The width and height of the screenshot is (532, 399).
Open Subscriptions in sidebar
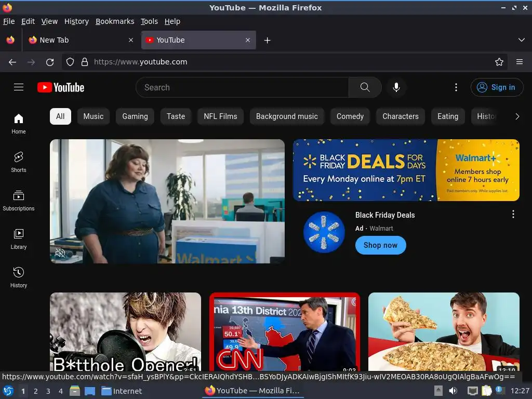(x=19, y=201)
